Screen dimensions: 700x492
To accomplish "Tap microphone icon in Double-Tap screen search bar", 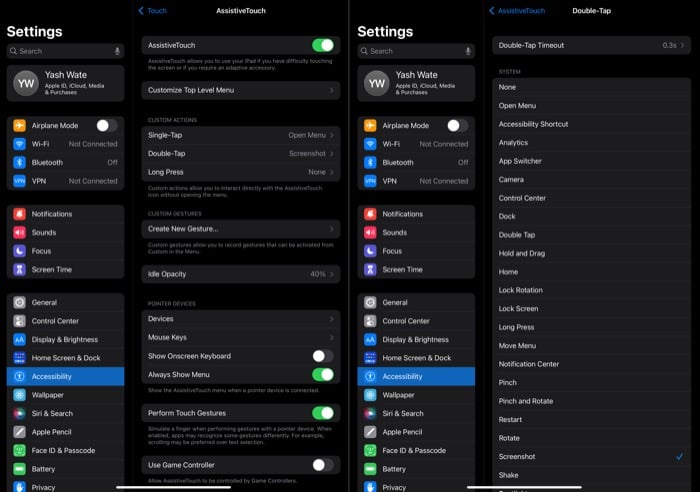I will [x=468, y=51].
